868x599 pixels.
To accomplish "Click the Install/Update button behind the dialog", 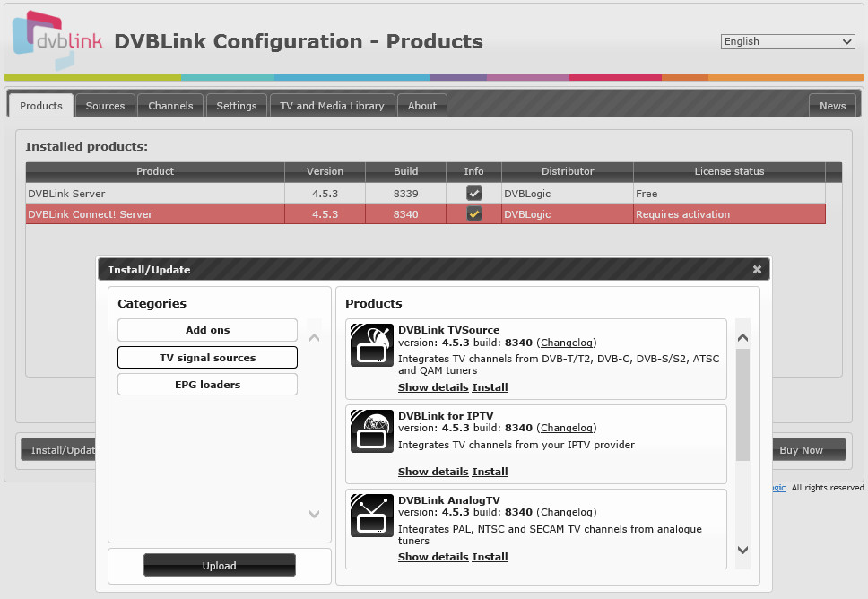I will 59,450.
